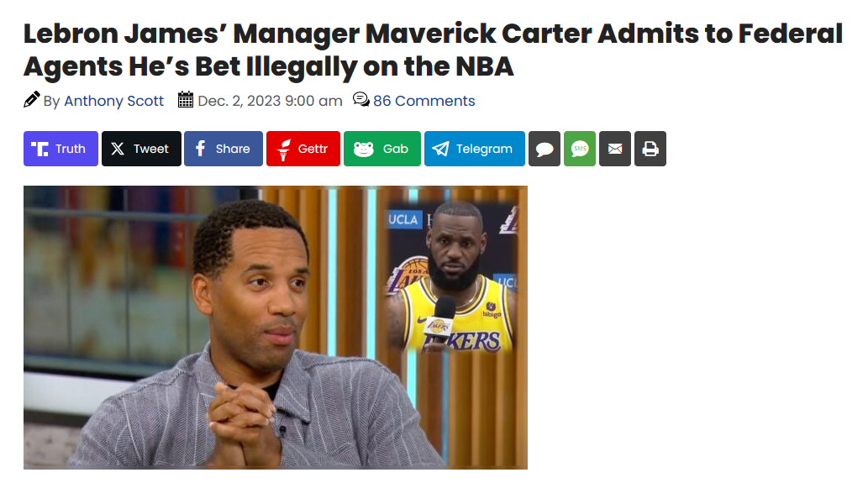Share the article on Facebook
The image size is (868, 483).
(223, 149)
